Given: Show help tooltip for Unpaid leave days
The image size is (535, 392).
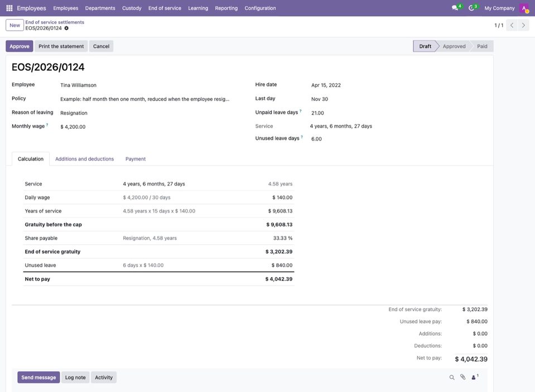Looking at the screenshot, I should pos(301,111).
